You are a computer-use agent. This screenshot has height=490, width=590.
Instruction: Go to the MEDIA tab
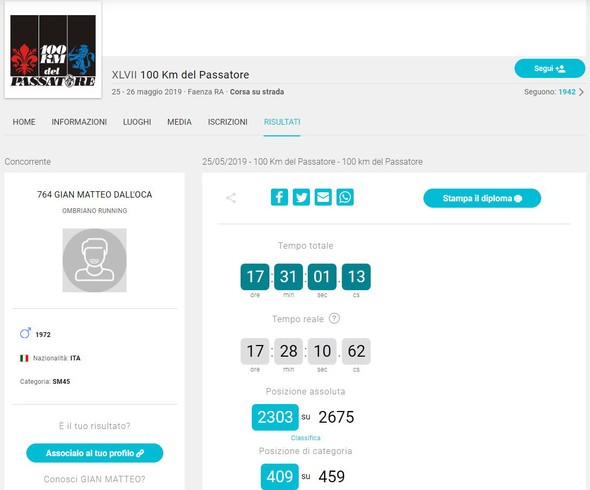179,122
